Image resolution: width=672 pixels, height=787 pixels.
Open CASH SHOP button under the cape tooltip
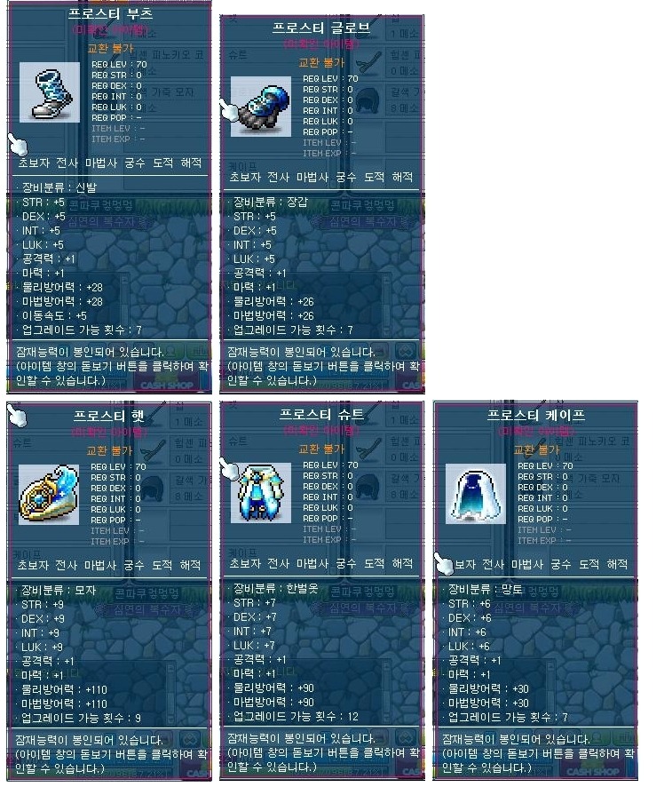tap(593, 771)
